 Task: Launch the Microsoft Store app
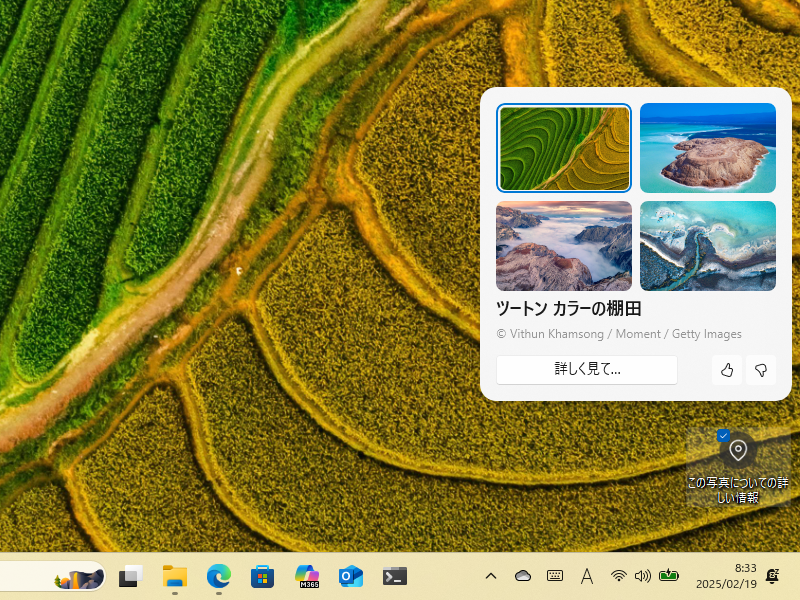coord(263,575)
